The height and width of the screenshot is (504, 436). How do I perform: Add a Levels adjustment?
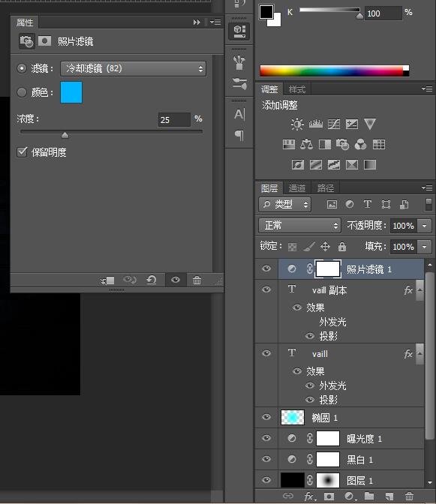point(315,124)
